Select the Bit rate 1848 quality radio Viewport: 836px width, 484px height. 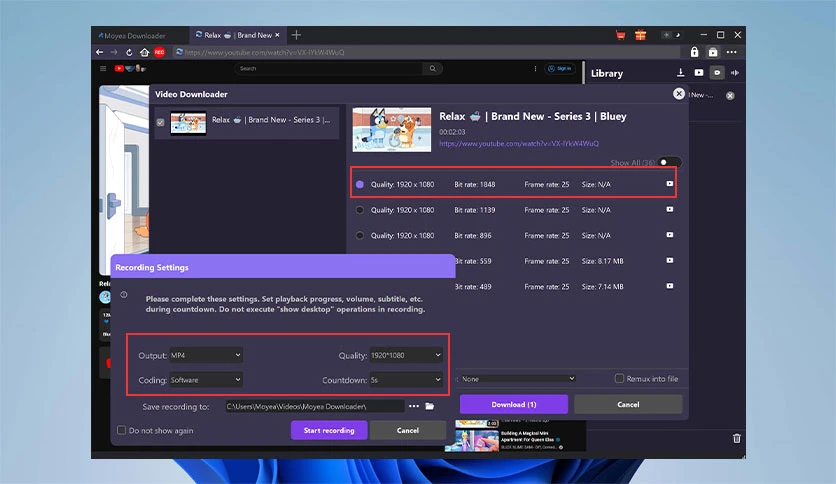(x=360, y=184)
